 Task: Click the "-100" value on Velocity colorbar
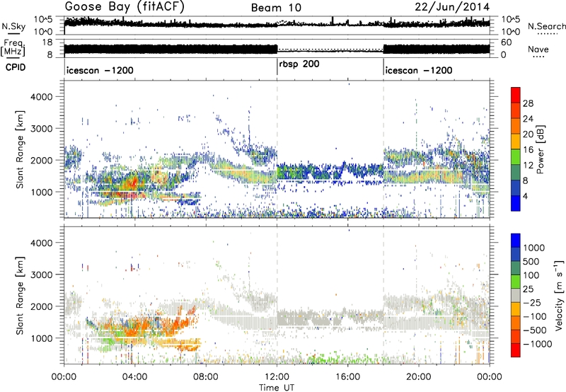point(535,316)
